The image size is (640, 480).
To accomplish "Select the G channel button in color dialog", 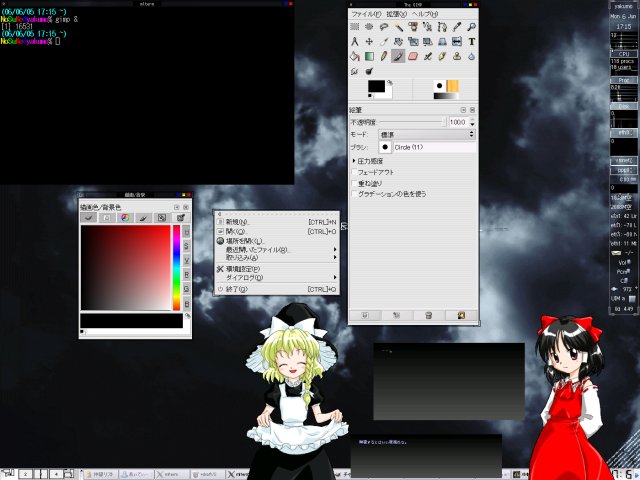I will click(187, 289).
